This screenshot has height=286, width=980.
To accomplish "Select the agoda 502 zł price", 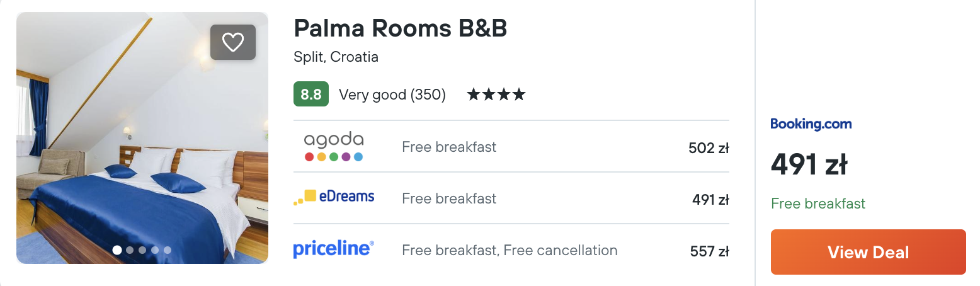I will point(709,148).
